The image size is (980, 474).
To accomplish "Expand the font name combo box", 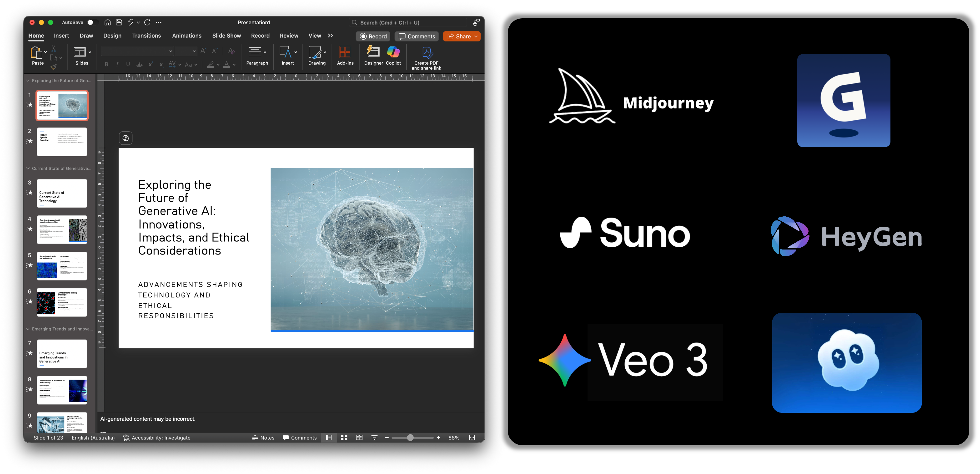I will (171, 51).
